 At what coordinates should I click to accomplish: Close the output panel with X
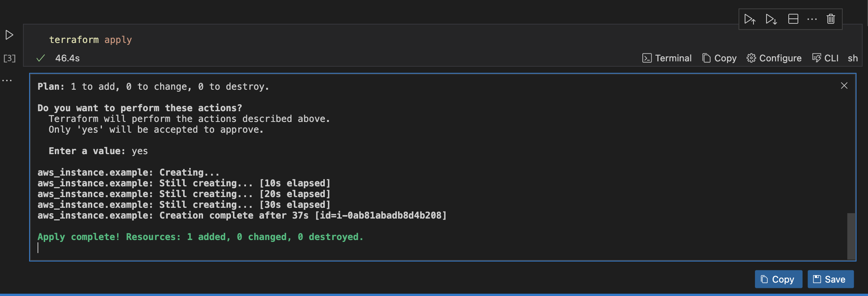pos(844,86)
